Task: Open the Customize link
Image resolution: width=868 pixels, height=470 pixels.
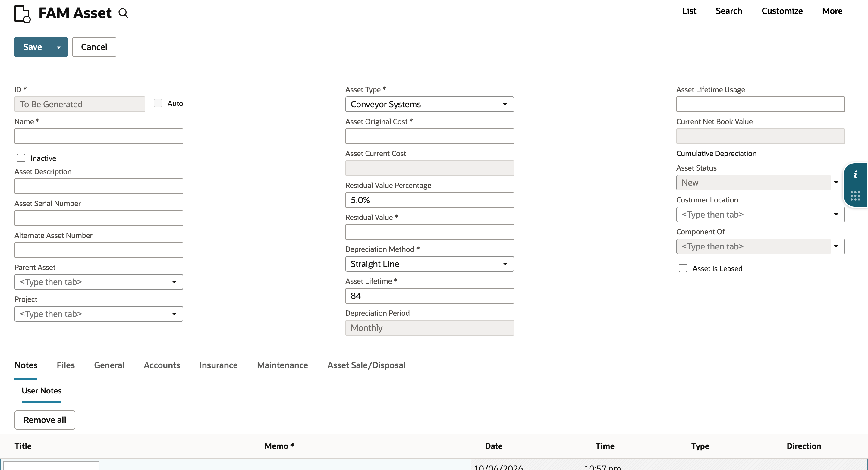Action: 782,11
